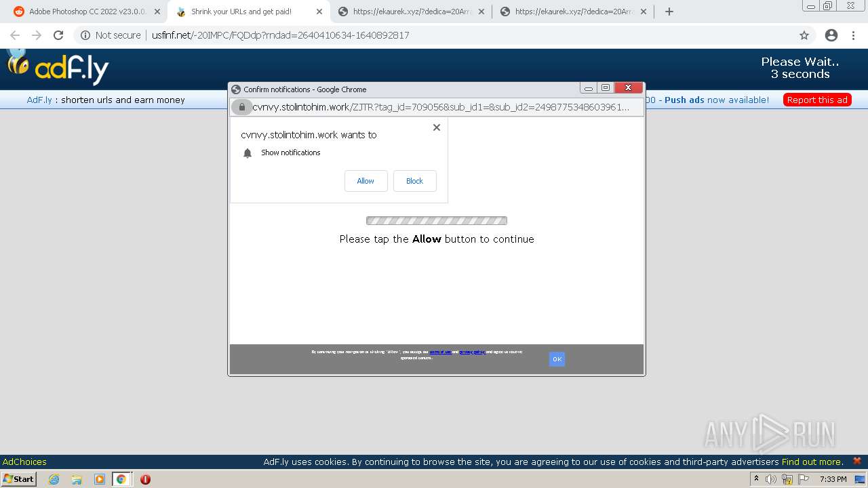Go back to previous page
This screenshot has width=868, height=488.
(15, 35)
